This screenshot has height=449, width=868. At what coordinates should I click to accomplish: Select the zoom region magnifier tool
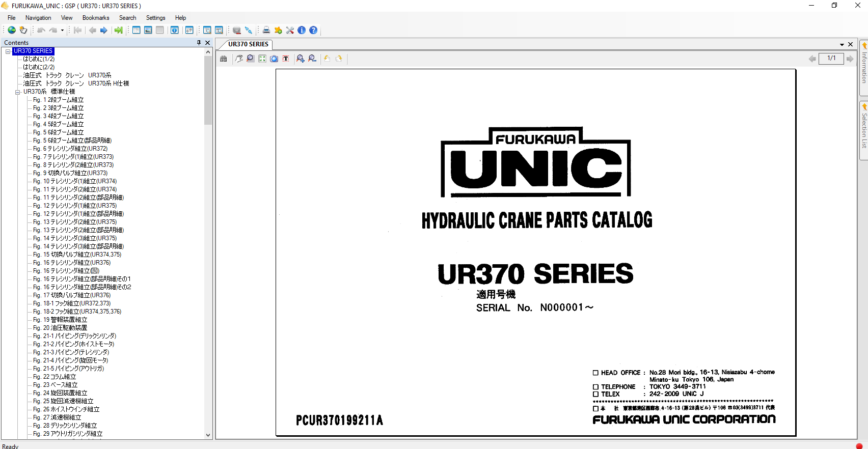[x=251, y=59]
